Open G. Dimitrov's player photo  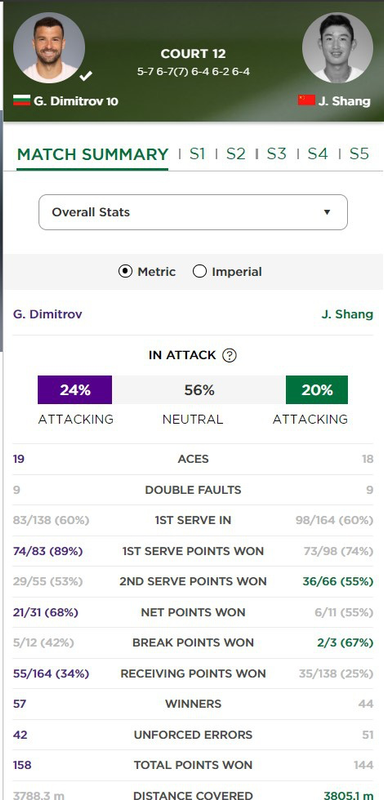(x=49, y=47)
